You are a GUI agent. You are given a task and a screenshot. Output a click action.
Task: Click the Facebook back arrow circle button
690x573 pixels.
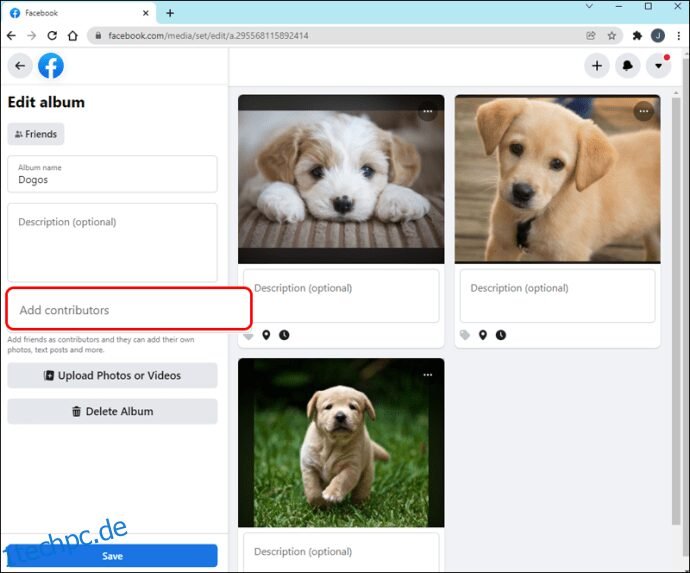[20, 66]
